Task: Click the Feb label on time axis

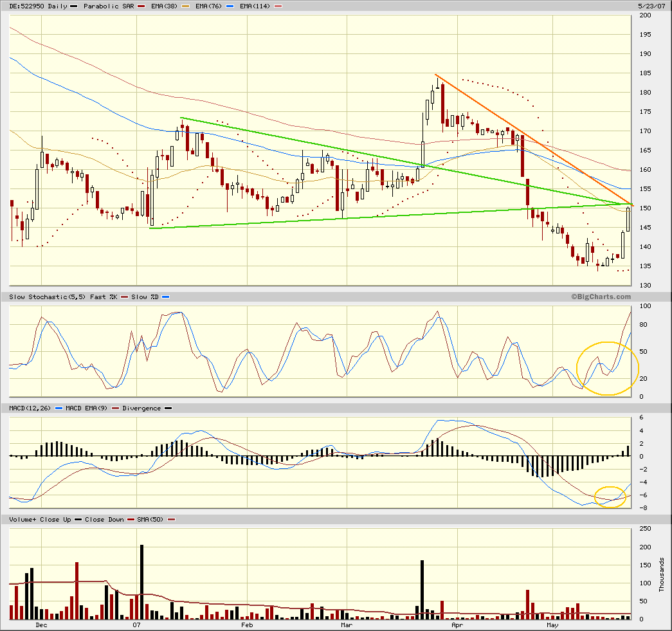Action: click(246, 625)
